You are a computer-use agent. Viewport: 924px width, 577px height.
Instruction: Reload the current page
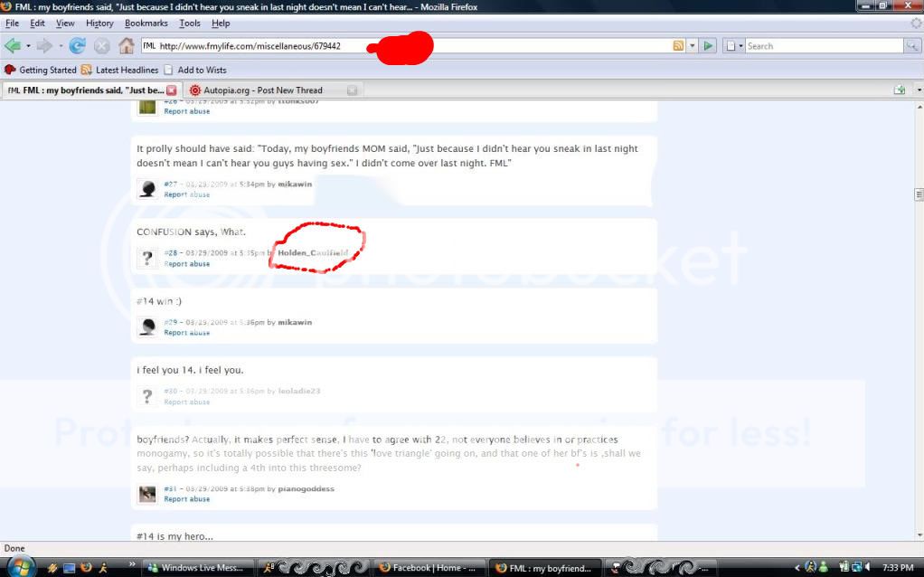77,45
